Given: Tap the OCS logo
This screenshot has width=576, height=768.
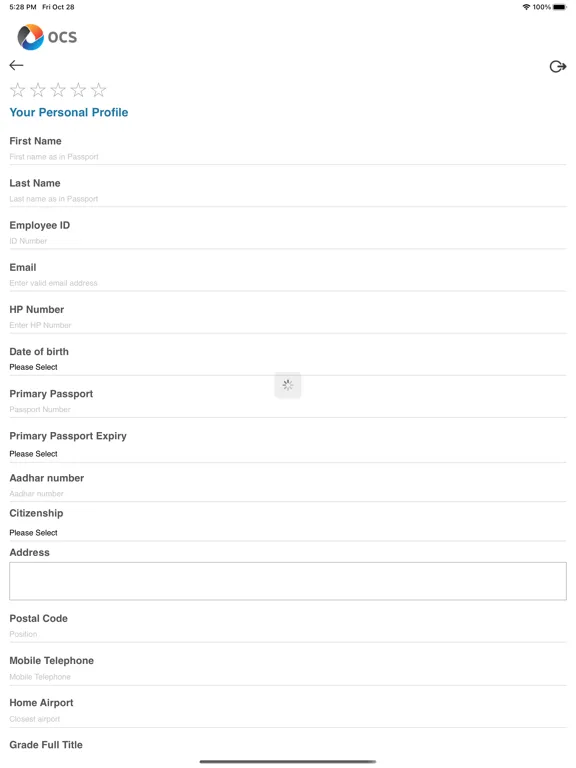Looking at the screenshot, I should 47,37.
